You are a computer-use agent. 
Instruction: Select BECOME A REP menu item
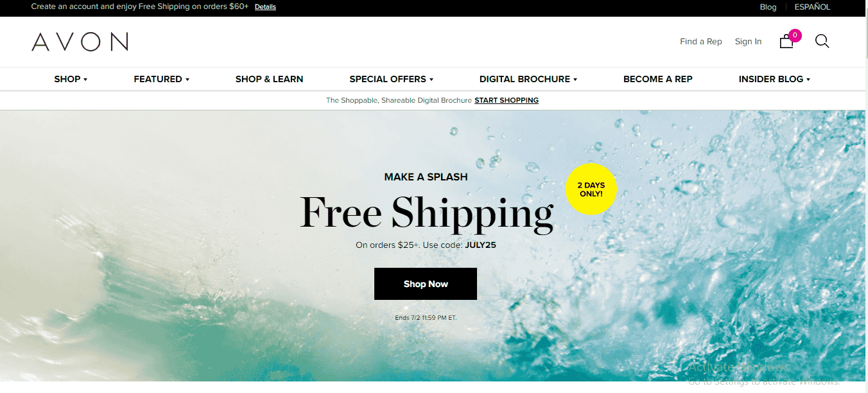658,79
